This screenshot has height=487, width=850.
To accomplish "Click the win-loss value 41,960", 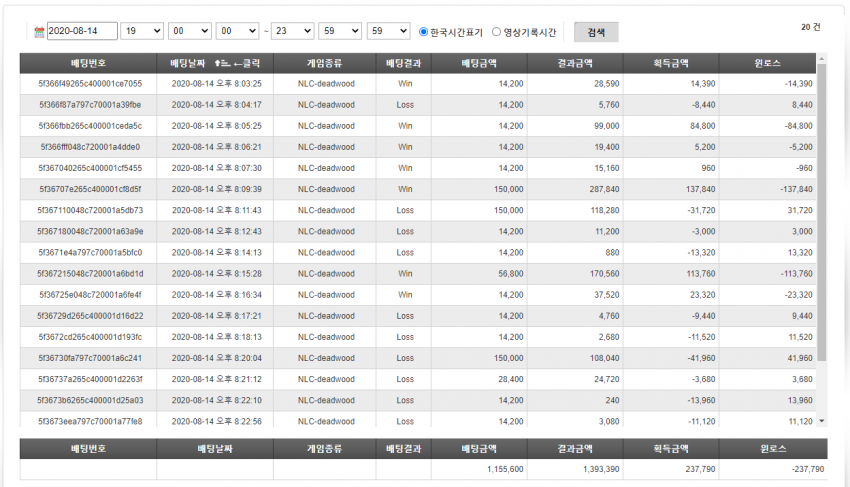I will point(800,358).
